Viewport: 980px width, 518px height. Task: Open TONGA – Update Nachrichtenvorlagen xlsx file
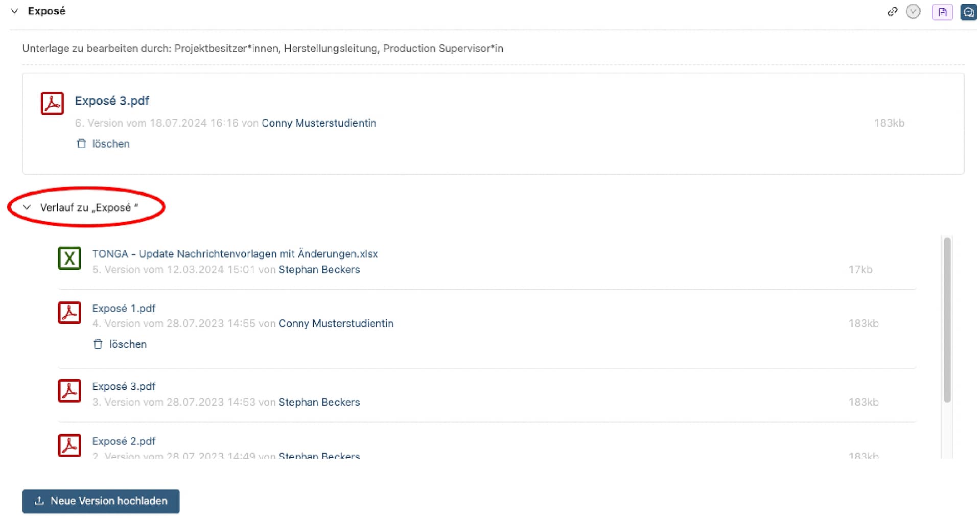click(x=235, y=254)
